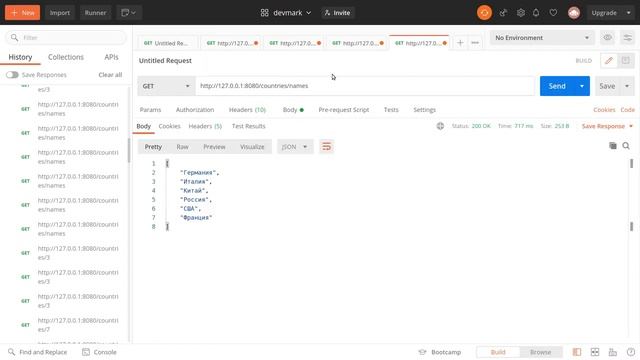Open the Console
640x360 pixels.
99,352
